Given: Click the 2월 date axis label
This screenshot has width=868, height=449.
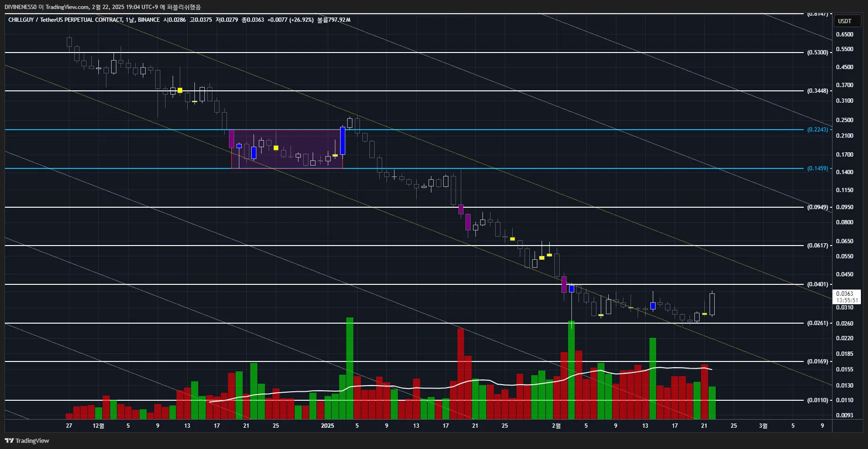Looking at the screenshot, I should 556,426.
